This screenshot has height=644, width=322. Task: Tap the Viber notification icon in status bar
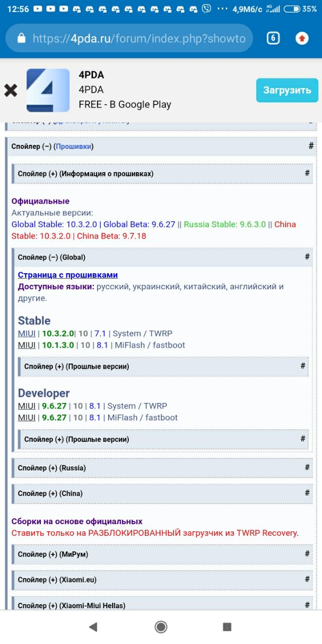coord(207,9)
